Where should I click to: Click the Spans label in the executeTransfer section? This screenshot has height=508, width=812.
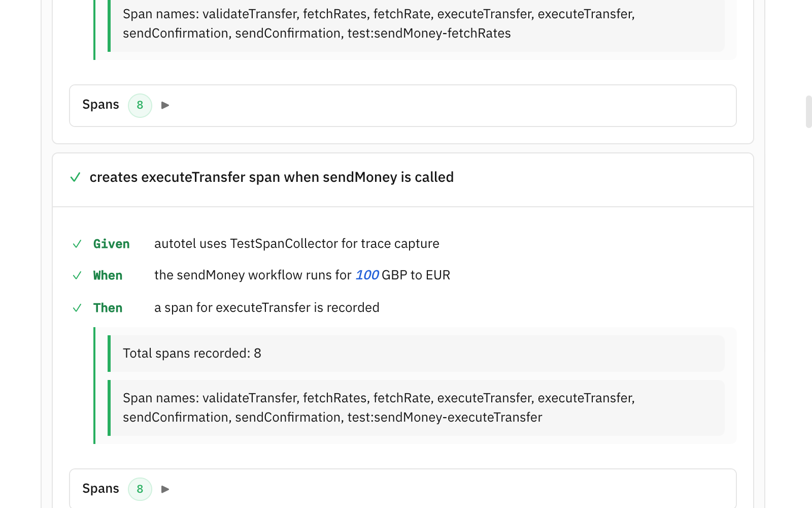click(x=100, y=489)
